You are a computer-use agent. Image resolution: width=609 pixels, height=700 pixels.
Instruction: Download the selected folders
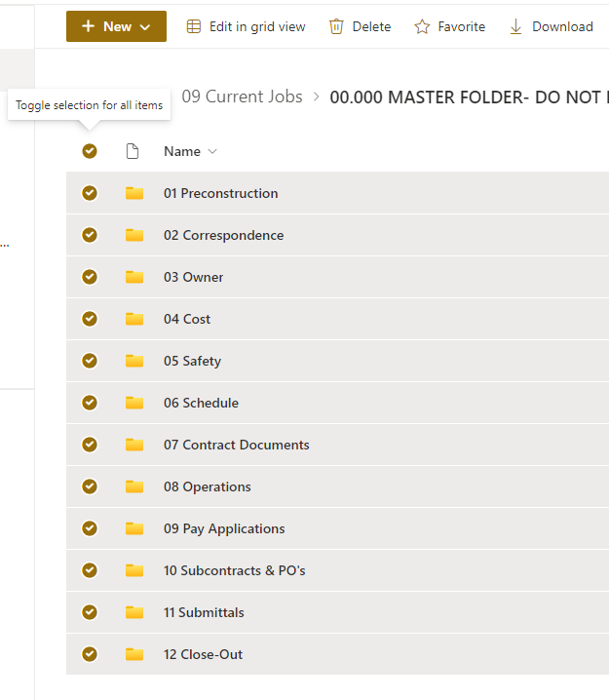coord(551,26)
